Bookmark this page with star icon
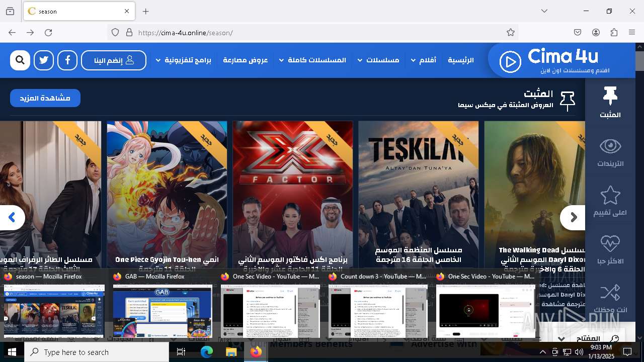Viewport: 644px width, 362px height. click(511, 32)
